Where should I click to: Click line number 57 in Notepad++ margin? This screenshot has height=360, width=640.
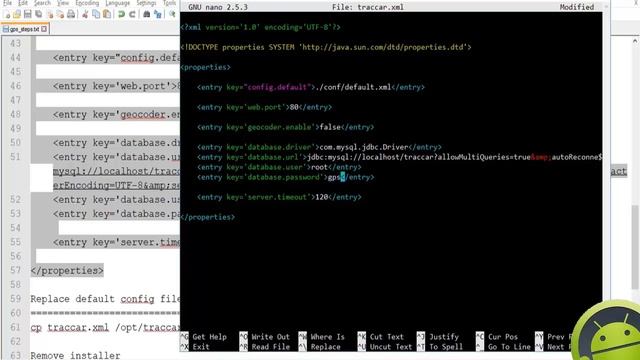16,270
